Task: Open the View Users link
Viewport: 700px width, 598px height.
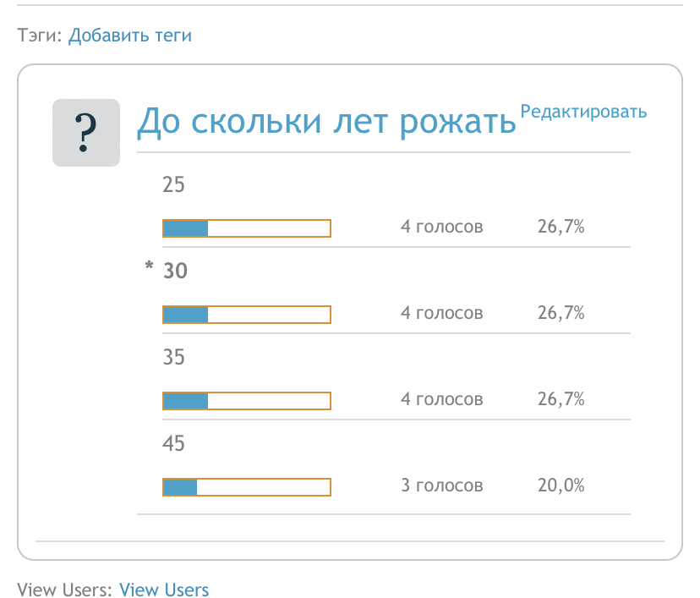Action: [164, 590]
